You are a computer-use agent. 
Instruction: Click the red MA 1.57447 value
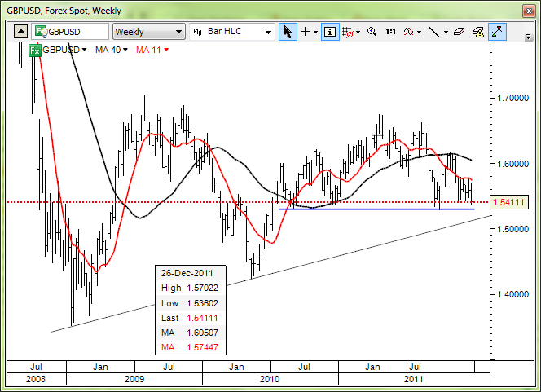[203, 347]
